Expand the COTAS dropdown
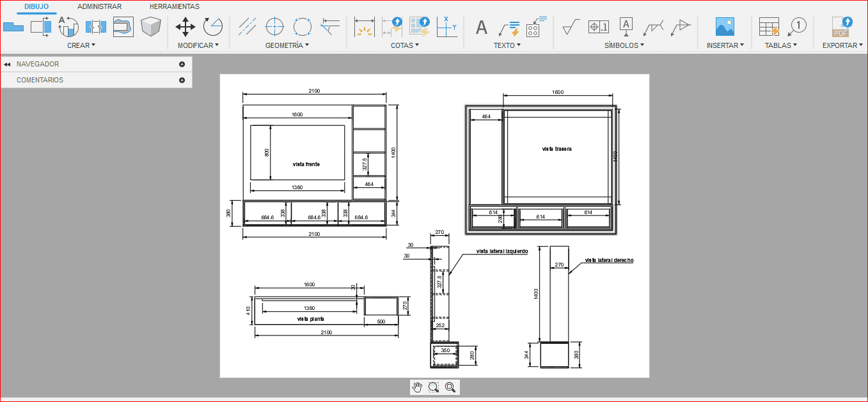The height and width of the screenshot is (402, 868). click(x=405, y=45)
